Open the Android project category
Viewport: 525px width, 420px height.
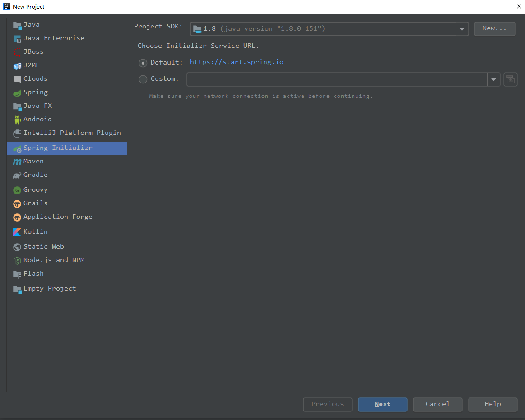(36, 119)
